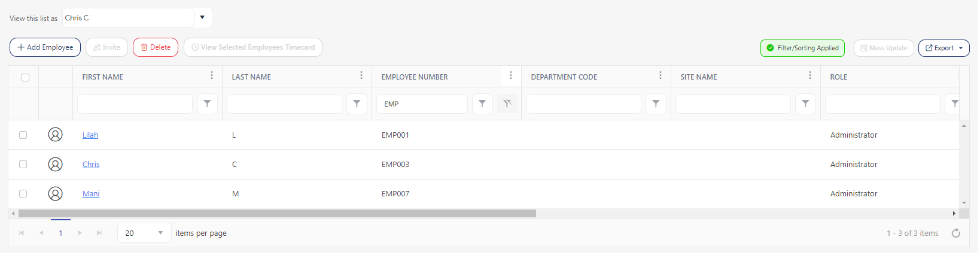The width and height of the screenshot is (980, 255).
Task: Open the Employee Number column options menu
Action: click(x=511, y=75)
